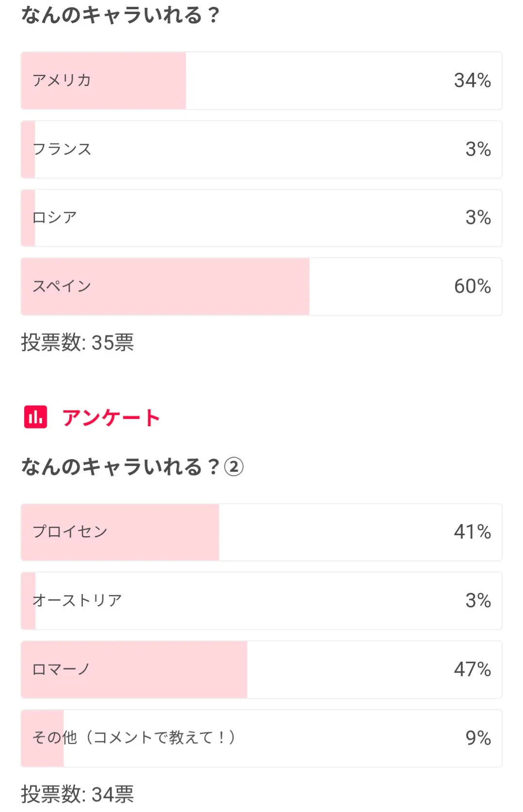Select the アメリカ poll option
Viewport: 523px width, 812px height.
62,80
